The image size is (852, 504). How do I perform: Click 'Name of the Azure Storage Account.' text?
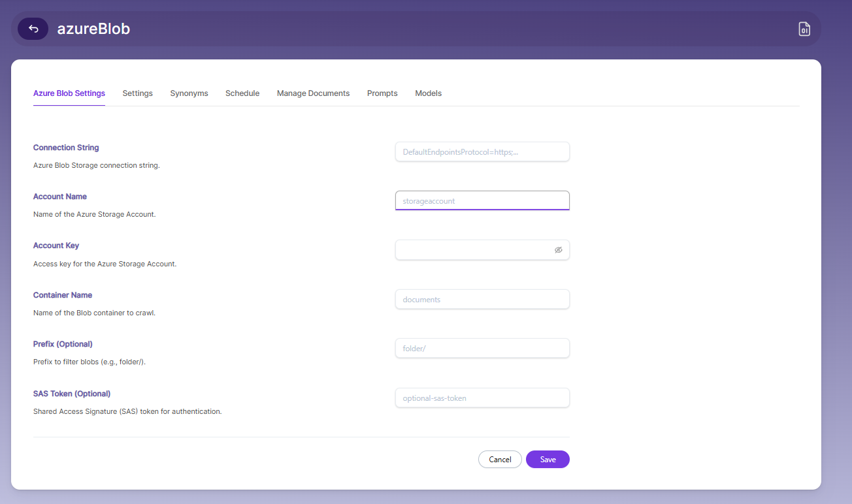pyautogui.click(x=95, y=214)
